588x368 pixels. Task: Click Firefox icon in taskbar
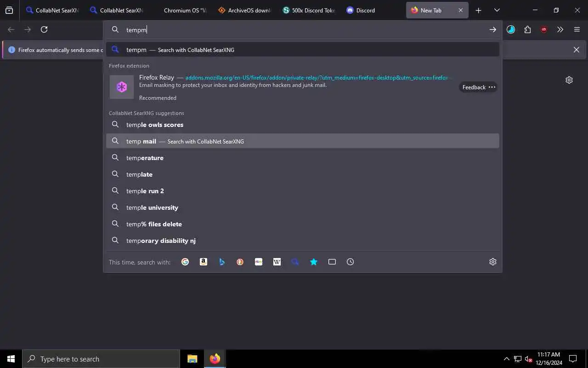215,359
